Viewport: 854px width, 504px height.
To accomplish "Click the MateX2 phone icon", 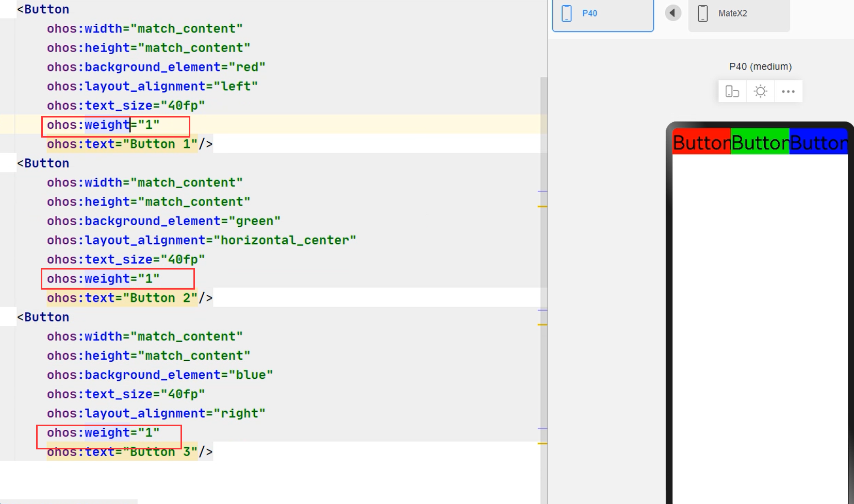I will click(702, 13).
